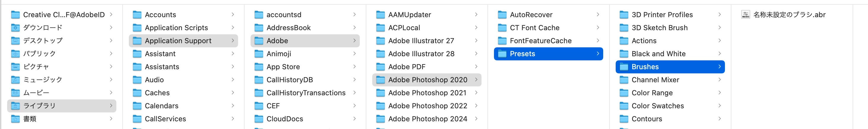Viewport: 868px width, 129px height.
Task: Click the Caches folder icon
Action: (137, 93)
